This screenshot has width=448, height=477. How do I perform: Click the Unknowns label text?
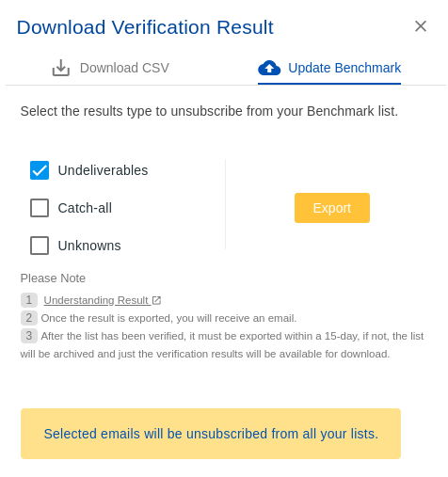point(89,246)
